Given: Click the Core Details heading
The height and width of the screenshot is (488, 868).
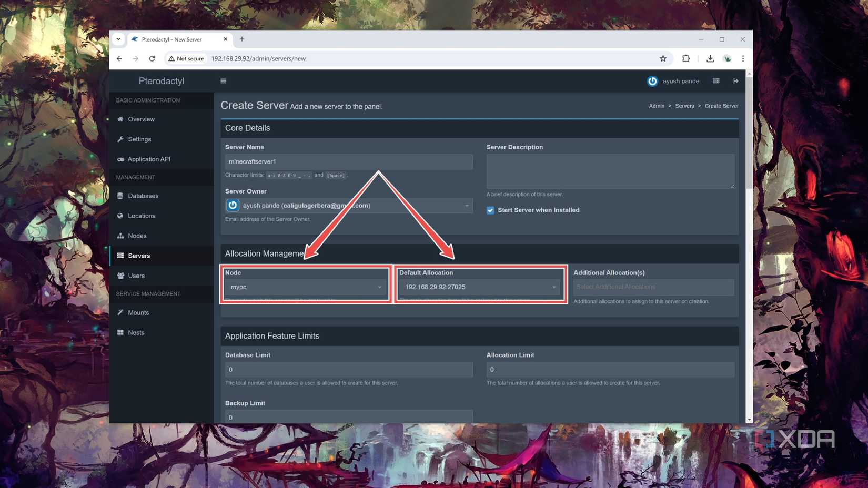Looking at the screenshot, I should [x=247, y=128].
